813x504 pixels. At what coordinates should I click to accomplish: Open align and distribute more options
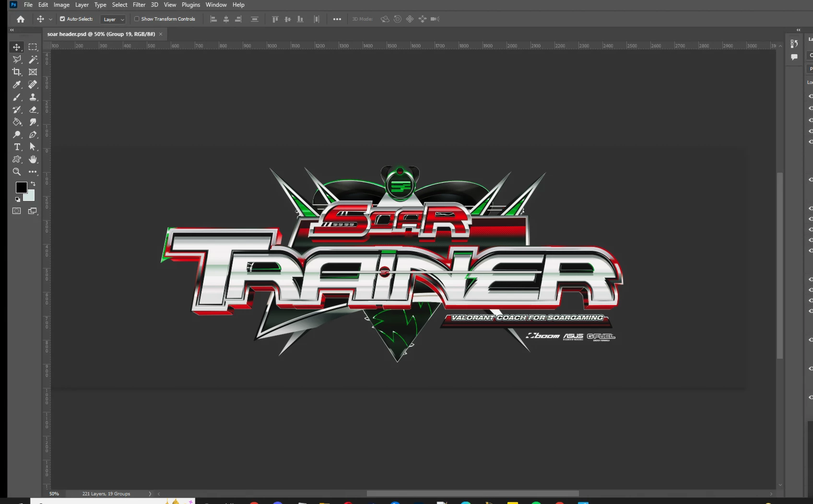click(x=337, y=19)
